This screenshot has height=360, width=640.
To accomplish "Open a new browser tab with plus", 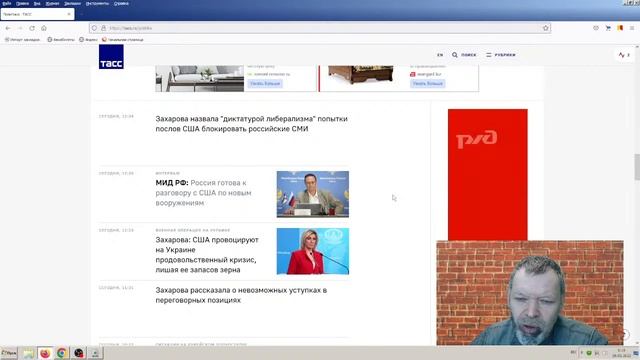I will (x=81, y=14).
